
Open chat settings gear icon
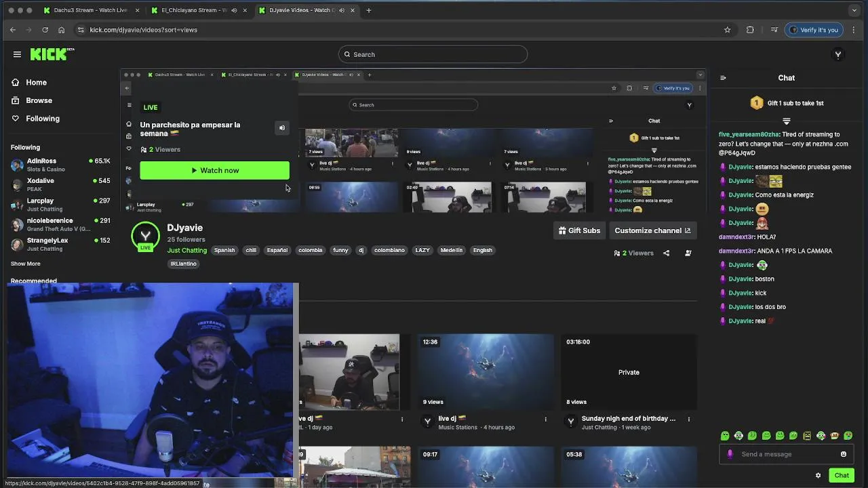tap(818, 475)
